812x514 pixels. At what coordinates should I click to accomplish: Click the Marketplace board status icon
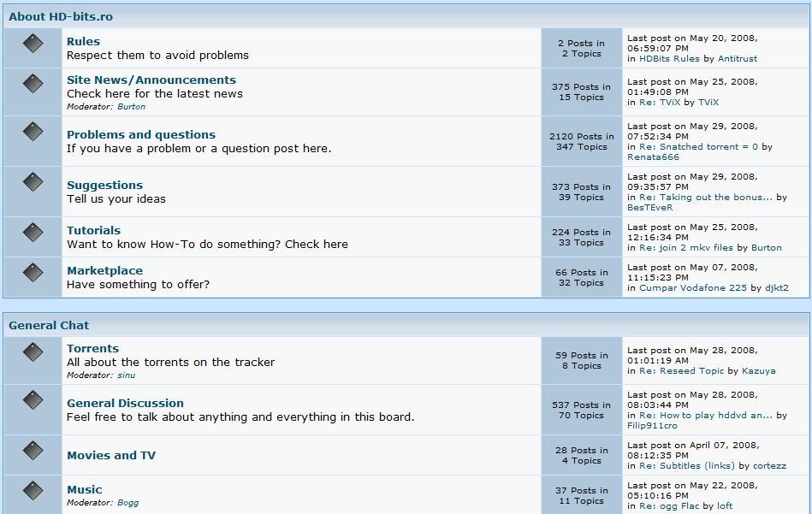pyautogui.click(x=33, y=273)
